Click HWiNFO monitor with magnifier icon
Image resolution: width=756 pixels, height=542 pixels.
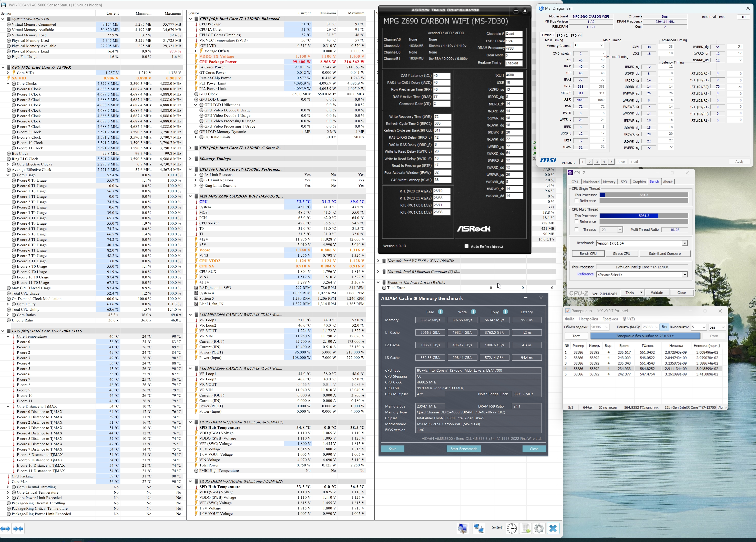463,528
